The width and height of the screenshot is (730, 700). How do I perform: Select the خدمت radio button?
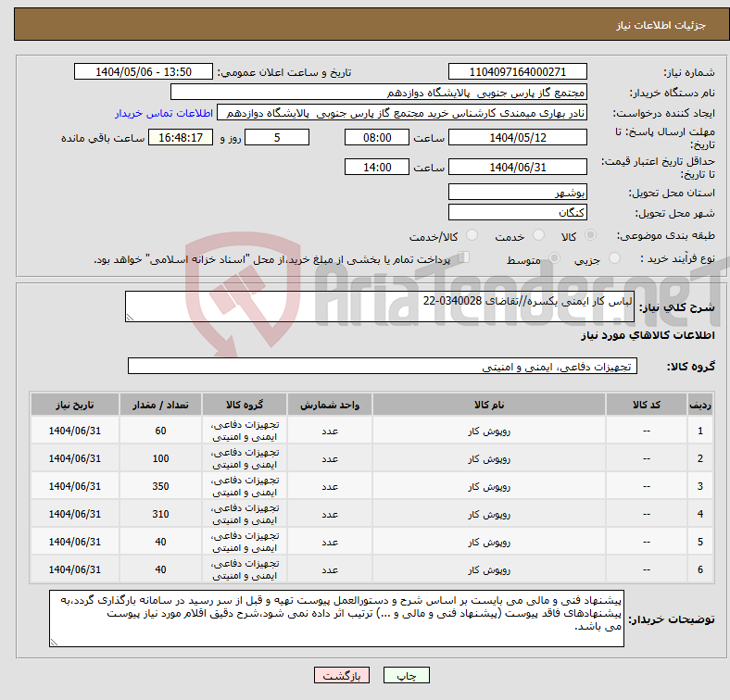(x=538, y=235)
